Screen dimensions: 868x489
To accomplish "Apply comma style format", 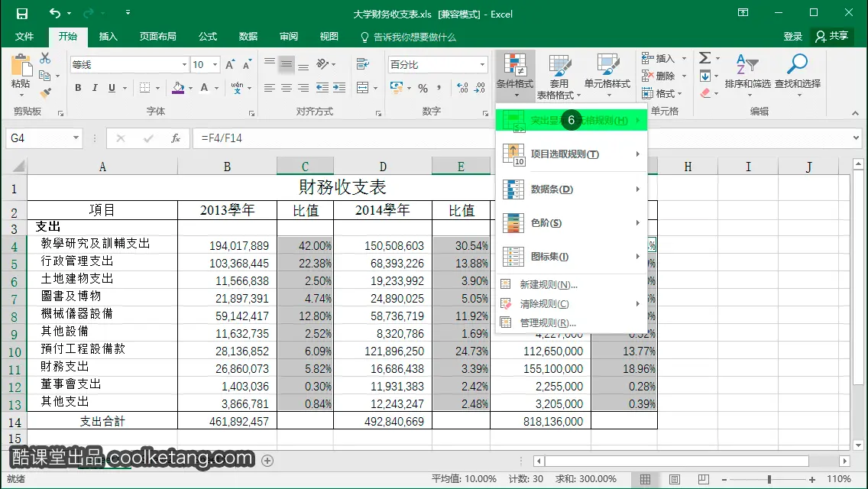I will (x=439, y=88).
